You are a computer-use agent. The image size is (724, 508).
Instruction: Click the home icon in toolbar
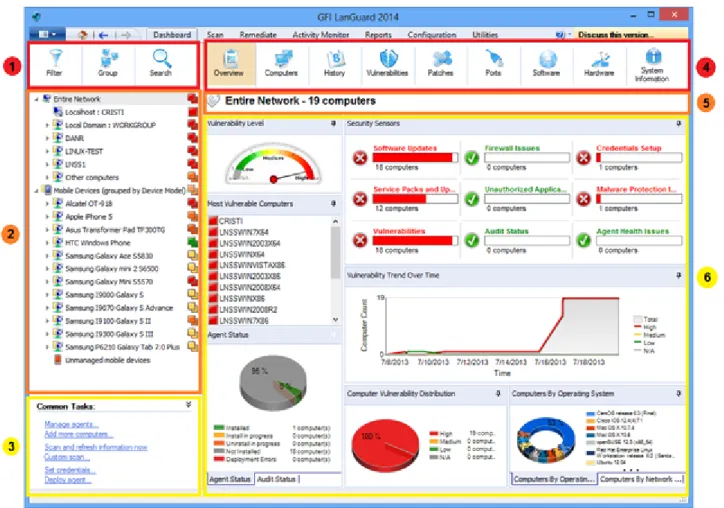83,35
